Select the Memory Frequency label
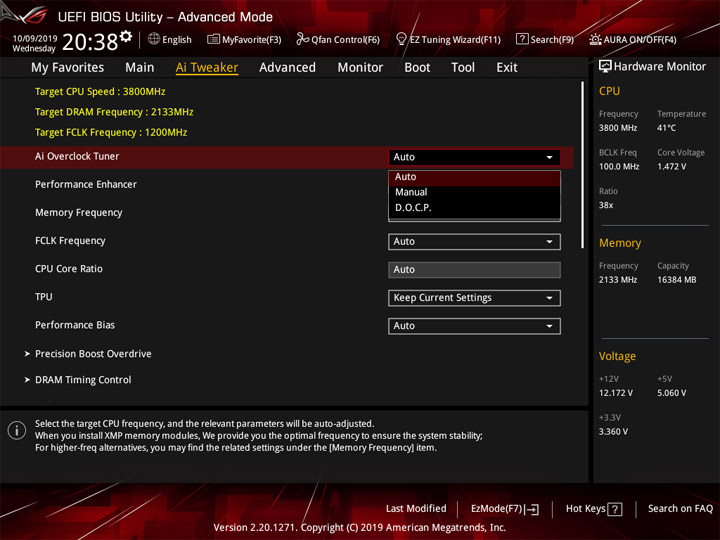Viewport: 720px width, 540px height. [79, 213]
